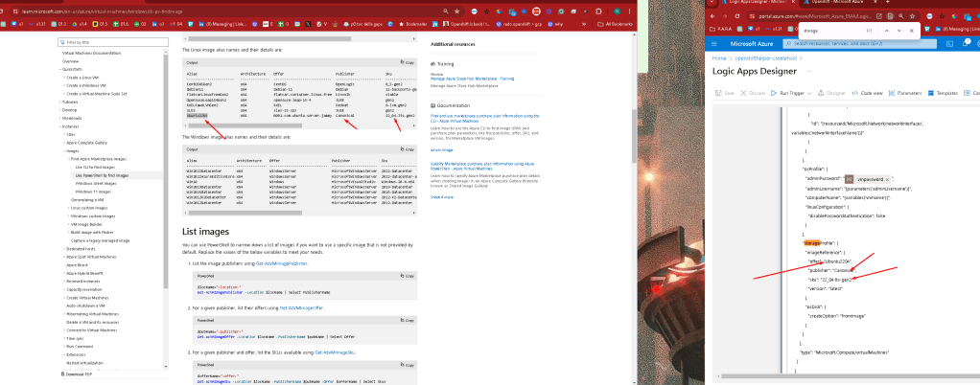Open Azure Boost sidebar item
This screenshot has width=980, height=385.
point(78,264)
